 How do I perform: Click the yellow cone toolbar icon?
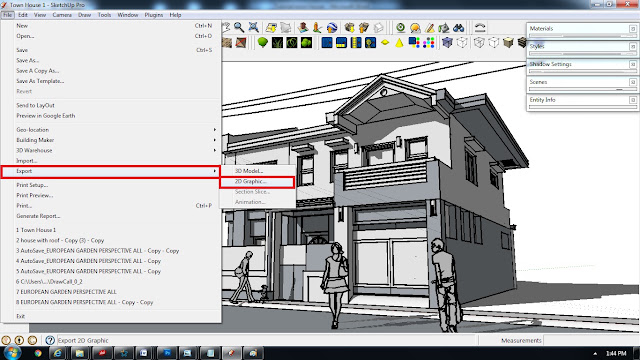[399, 42]
